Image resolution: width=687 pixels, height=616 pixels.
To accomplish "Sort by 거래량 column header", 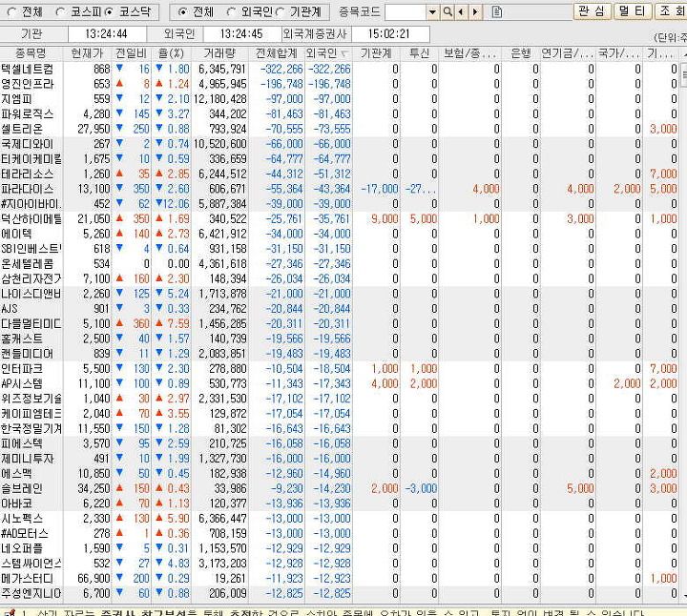I will click(x=219, y=53).
